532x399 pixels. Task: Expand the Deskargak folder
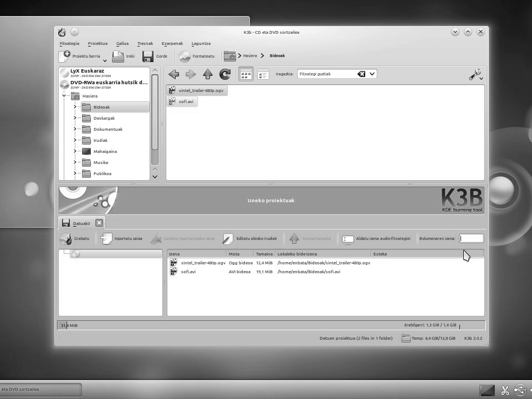(75, 118)
